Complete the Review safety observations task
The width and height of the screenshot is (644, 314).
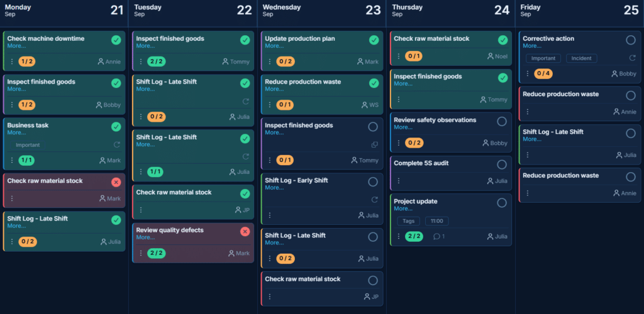[x=502, y=121]
